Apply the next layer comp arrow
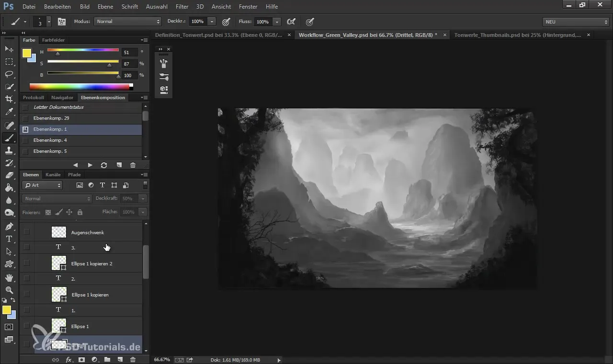This screenshot has height=364, width=613. [90, 165]
